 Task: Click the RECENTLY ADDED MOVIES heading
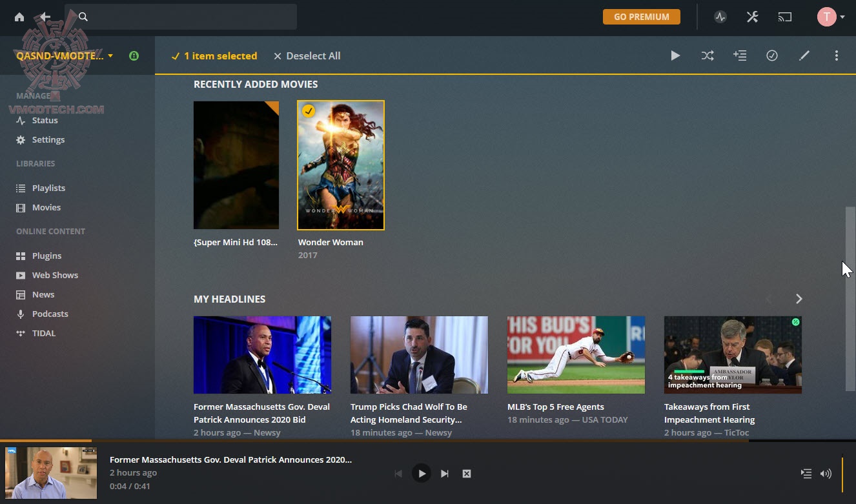[256, 84]
